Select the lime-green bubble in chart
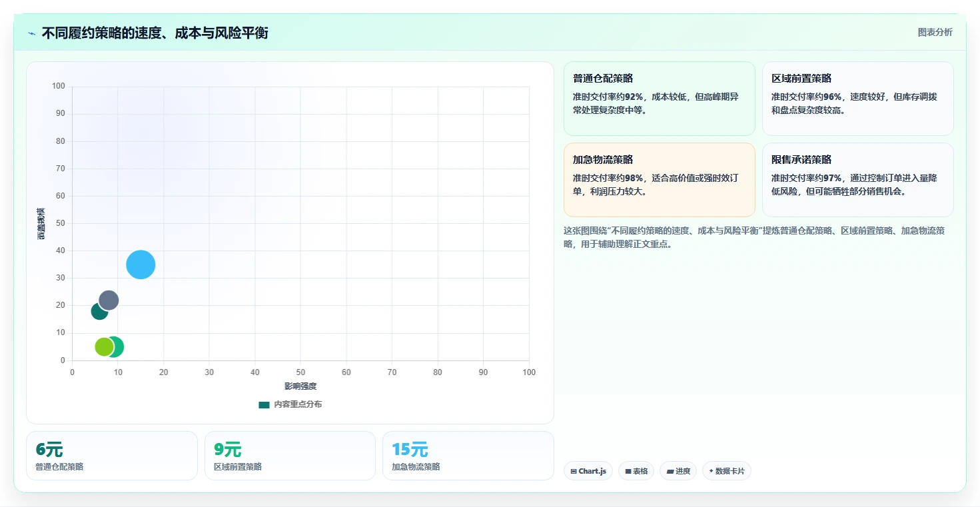980x507 pixels. coord(103,346)
